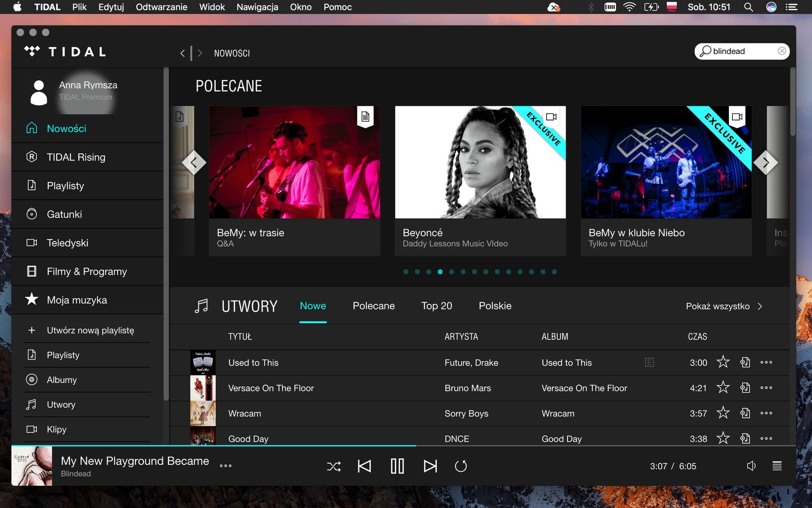Add Used to This to playlist
The width and height of the screenshot is (812, 508).
pyautogui.click(x=745, y=362)
